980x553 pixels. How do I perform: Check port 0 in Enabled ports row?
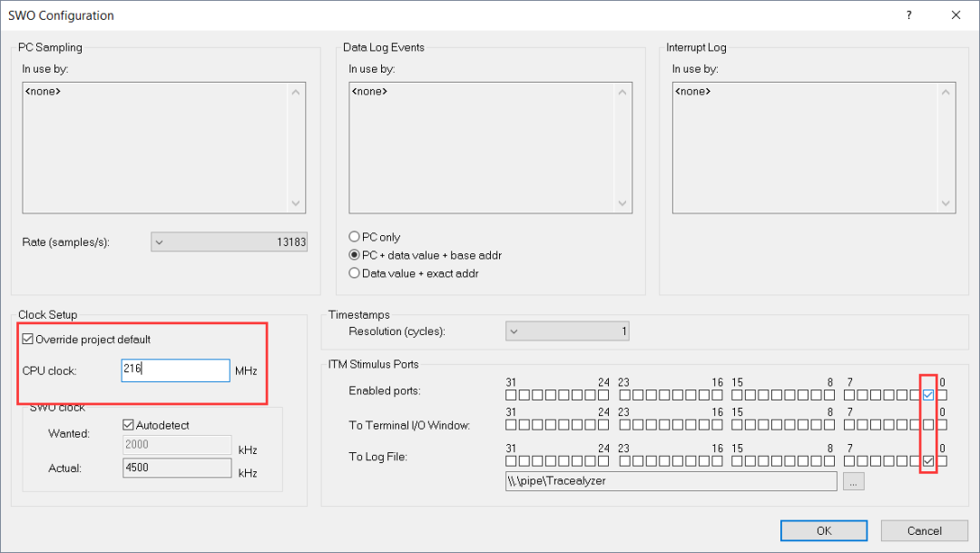click(x=943, y=395)
